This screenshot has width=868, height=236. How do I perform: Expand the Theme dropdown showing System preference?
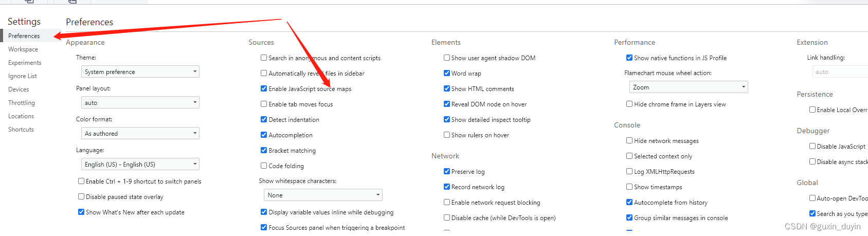[140, 72]
